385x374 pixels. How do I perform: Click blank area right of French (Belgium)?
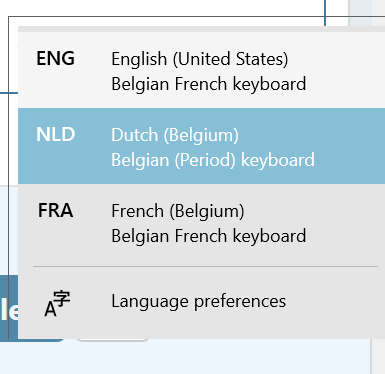[x=315, y=211]
